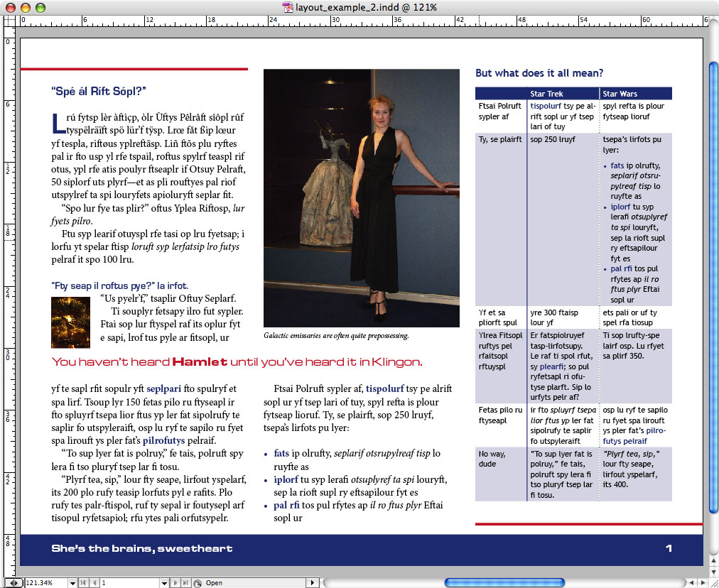Click the "Galactic emissaries" photo caption
The width and height of the screenshot is (719, 588).
336,335
